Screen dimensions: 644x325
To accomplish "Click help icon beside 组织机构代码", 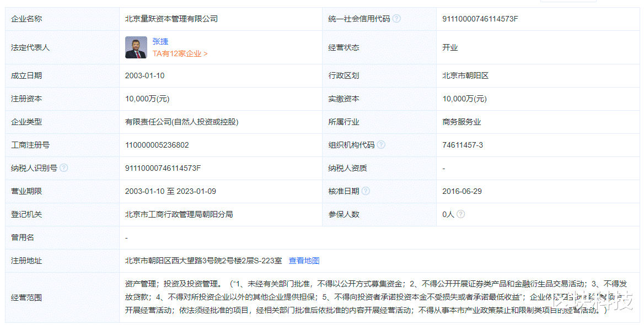I will tap(381, 144).
